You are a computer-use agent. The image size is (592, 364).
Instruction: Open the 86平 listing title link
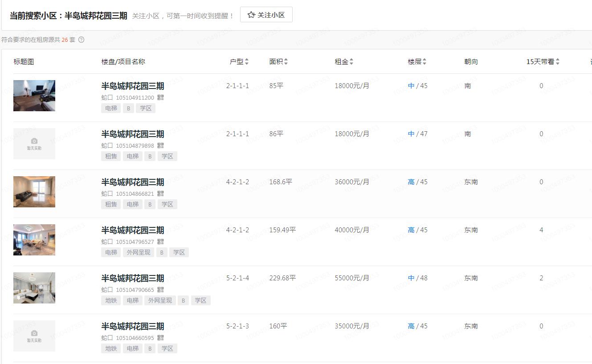133,134
